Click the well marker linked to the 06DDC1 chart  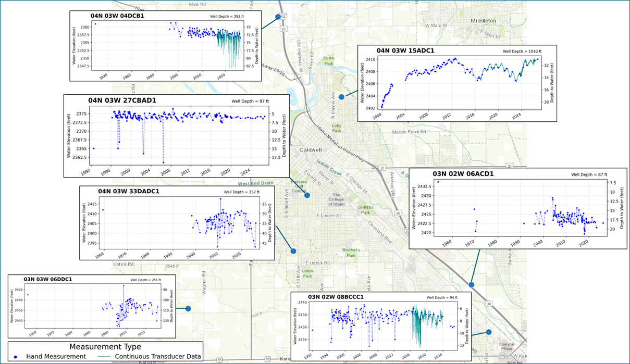(188, 309)
